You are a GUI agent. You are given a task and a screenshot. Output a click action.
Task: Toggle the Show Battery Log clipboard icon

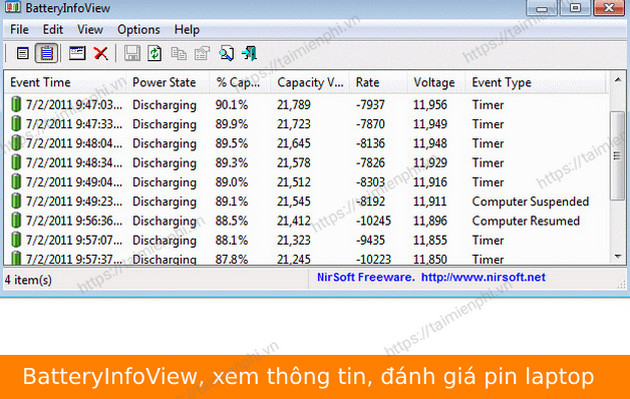46,53
